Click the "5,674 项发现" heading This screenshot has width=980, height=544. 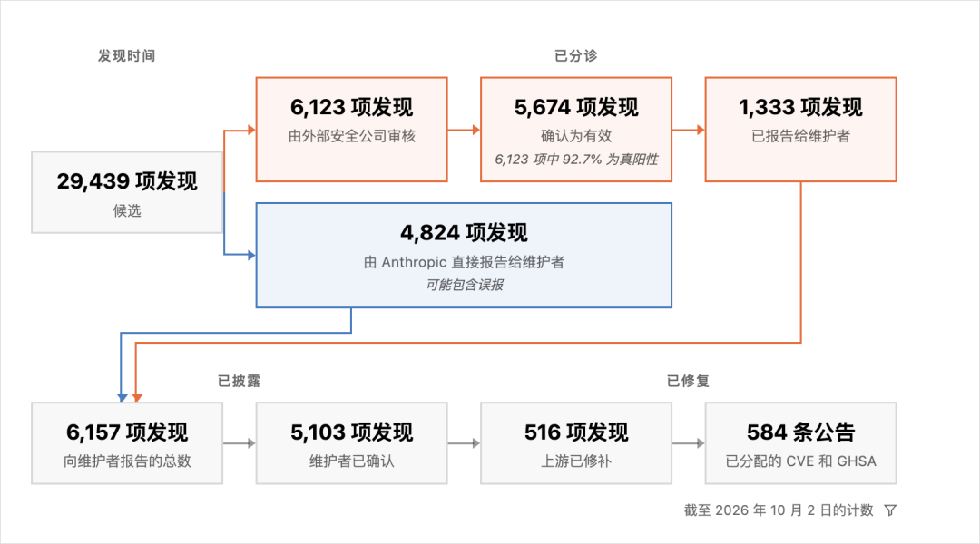576,107
